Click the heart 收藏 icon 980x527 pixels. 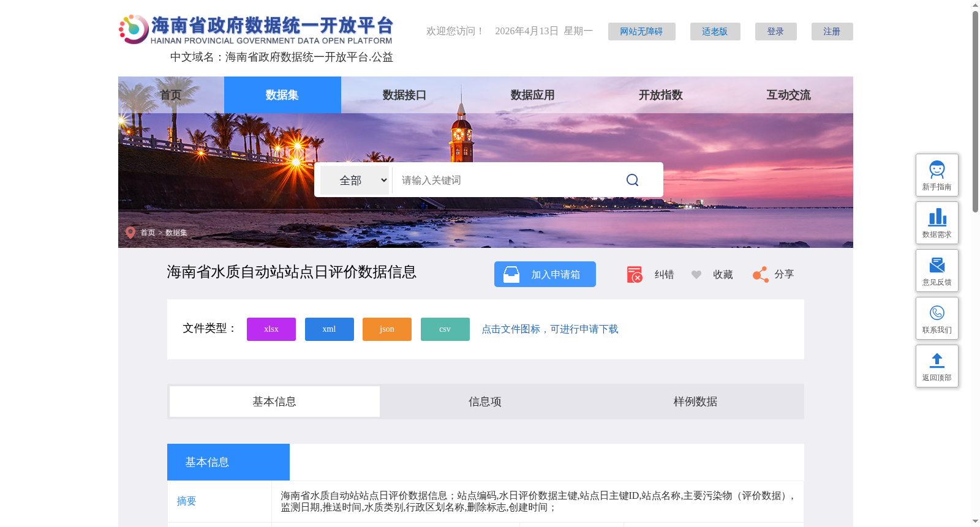pyautogui.click(x=696, y=275)
